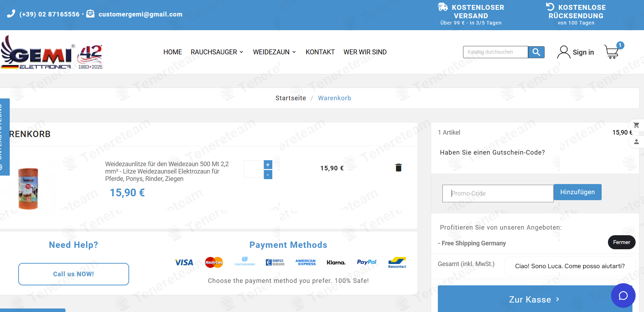The image size is (644, 312).
Task: View the orange fence wire product thumbnail
Action: click(x=28, y=188)
